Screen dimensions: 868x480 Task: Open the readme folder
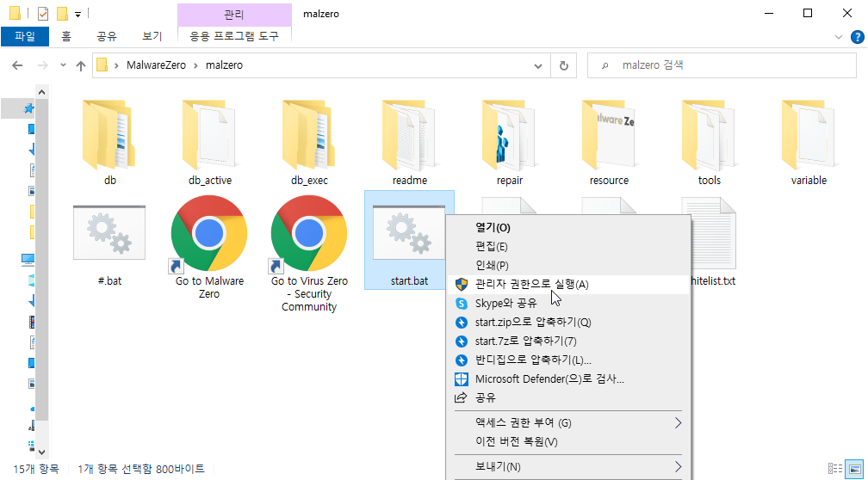click(410, 136)
